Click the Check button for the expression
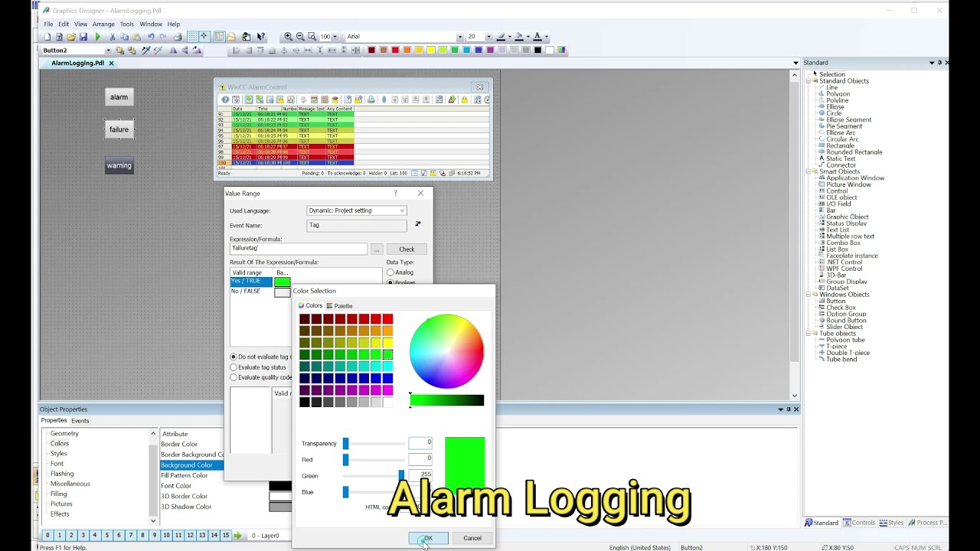This screenshot has height=551, width=980. (407, 249)
